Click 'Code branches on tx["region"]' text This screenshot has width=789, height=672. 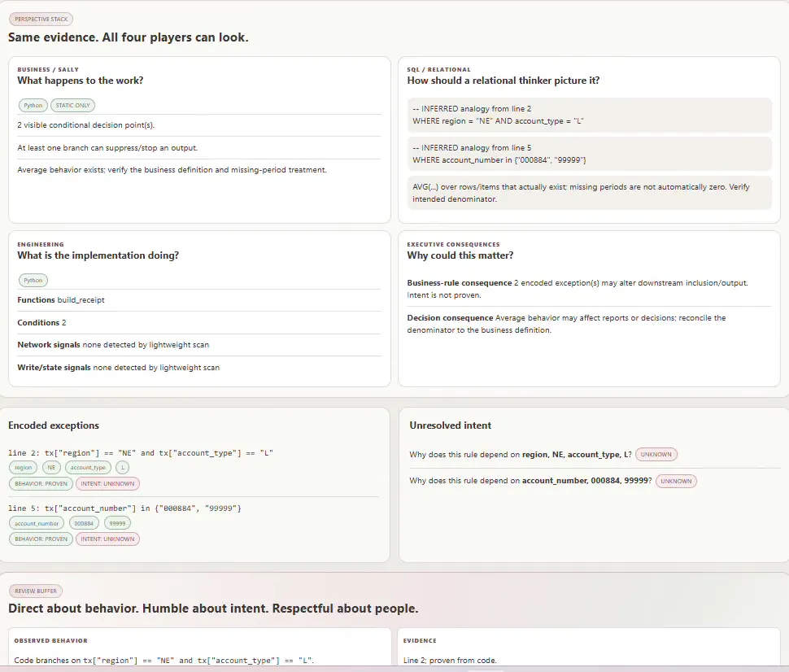(164, 661)
